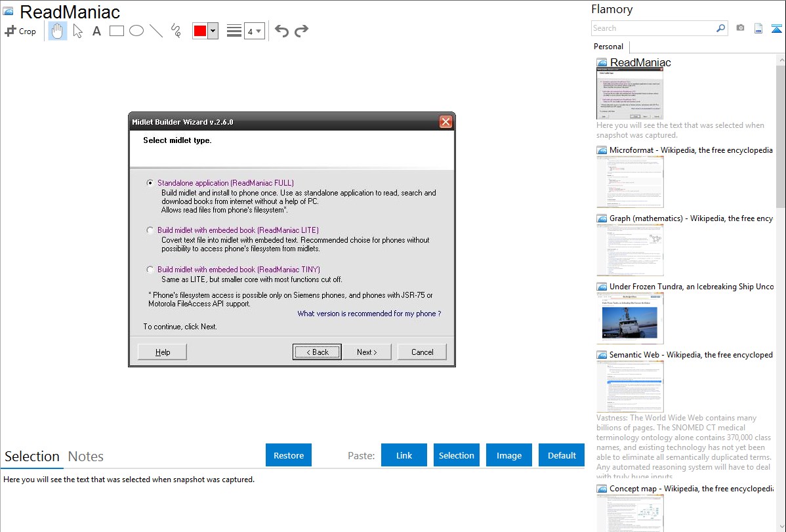Click the snapshot icon beside Microformat title
Image resolution: width=786 pixels, height=532 pixels.
pyautogui.click(x=602, y=150)
